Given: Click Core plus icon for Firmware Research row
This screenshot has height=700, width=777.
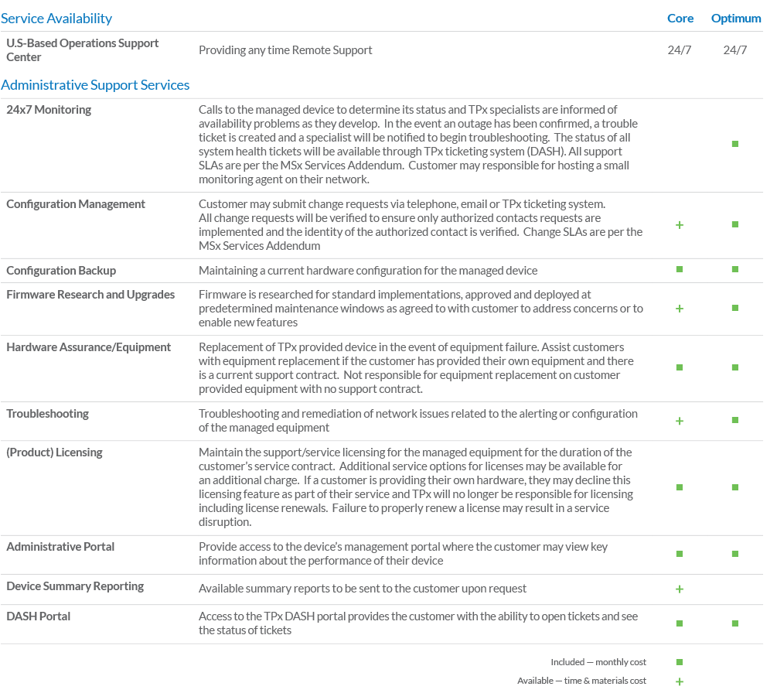Looking at the screenshot, I should 680,309.
